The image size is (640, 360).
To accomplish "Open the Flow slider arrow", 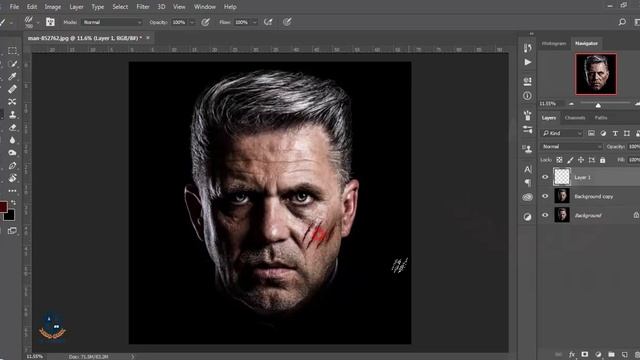I will (x=255, y=22).
